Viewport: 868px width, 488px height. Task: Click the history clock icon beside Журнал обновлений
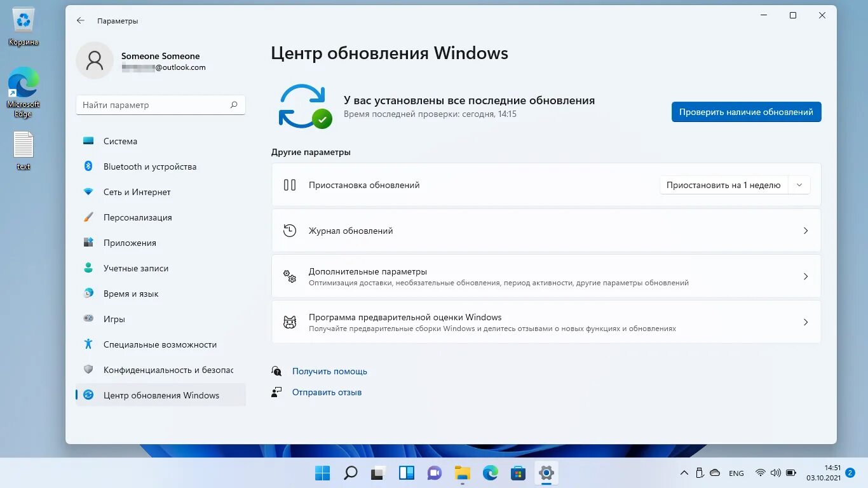tap(290, 231)
